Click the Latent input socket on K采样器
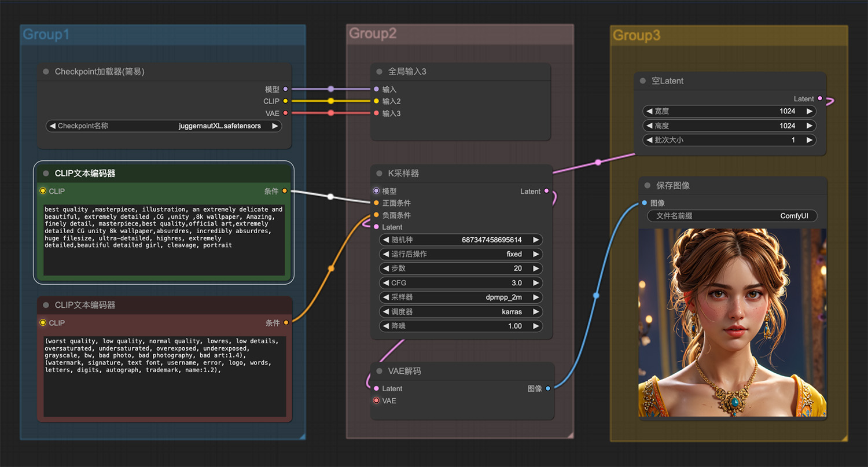This screenshot has width=868, height=467. [377, 227]
